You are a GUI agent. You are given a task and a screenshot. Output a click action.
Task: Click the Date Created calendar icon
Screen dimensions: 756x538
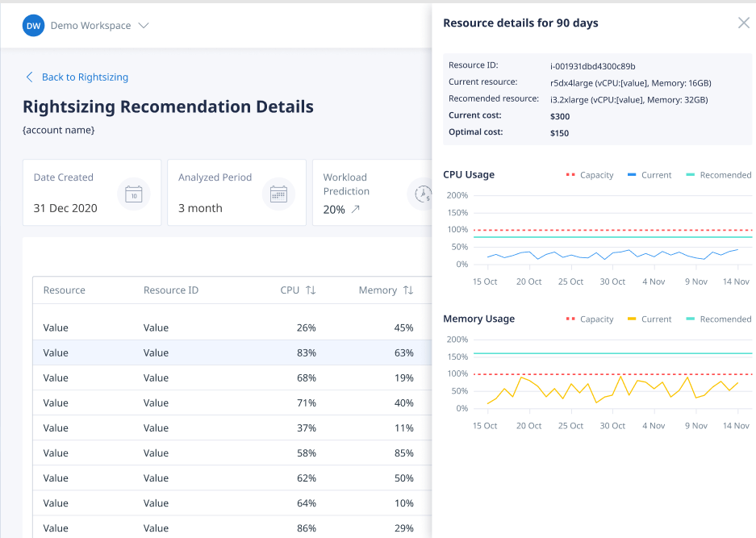(134, 194)
